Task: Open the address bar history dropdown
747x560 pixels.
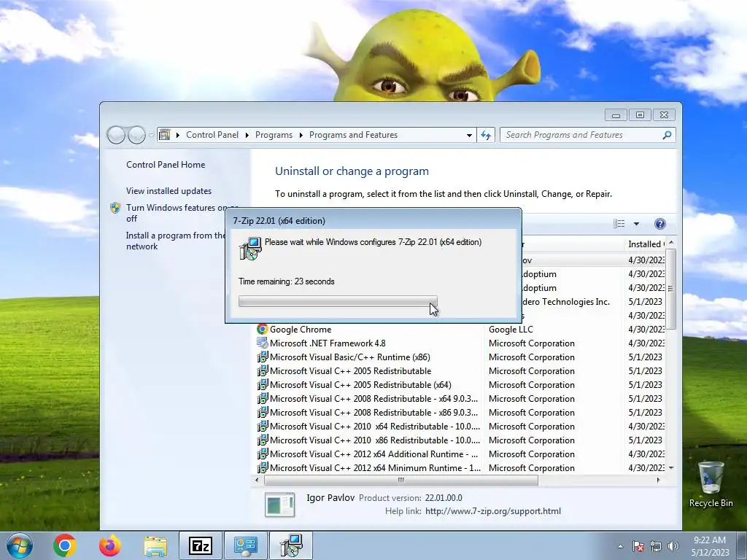Action: click(x=469, y=135)
